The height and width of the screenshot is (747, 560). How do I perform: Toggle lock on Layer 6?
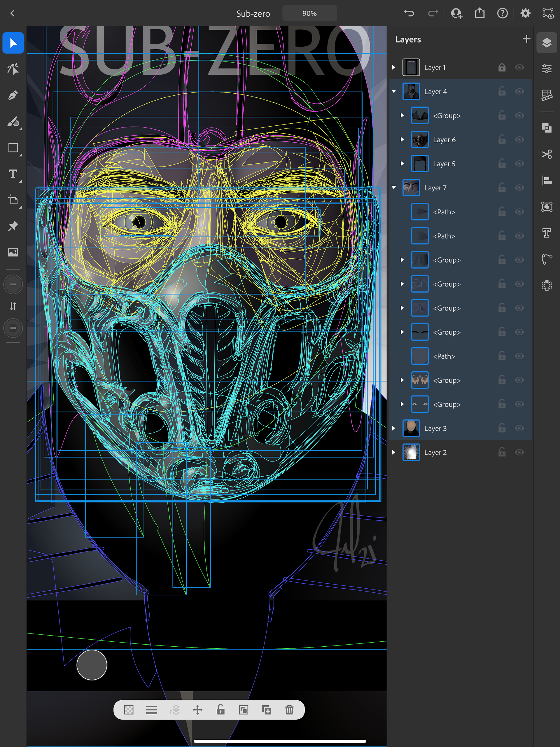click(502, 139)
